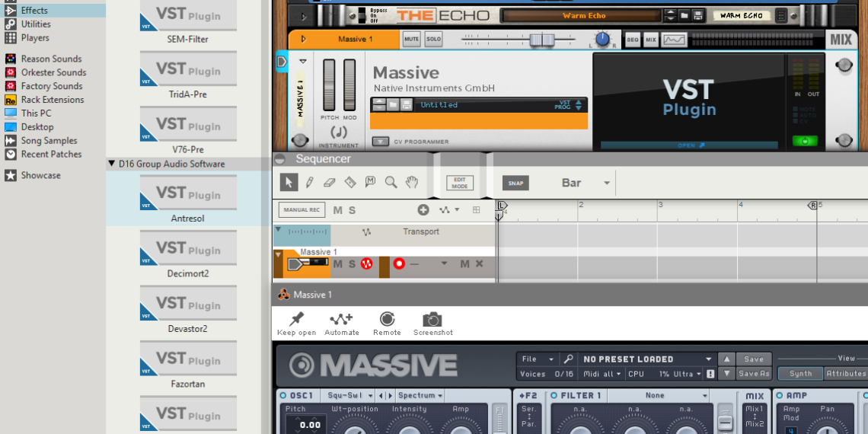Open the Bar snap value dropdown

pos(607,183)
